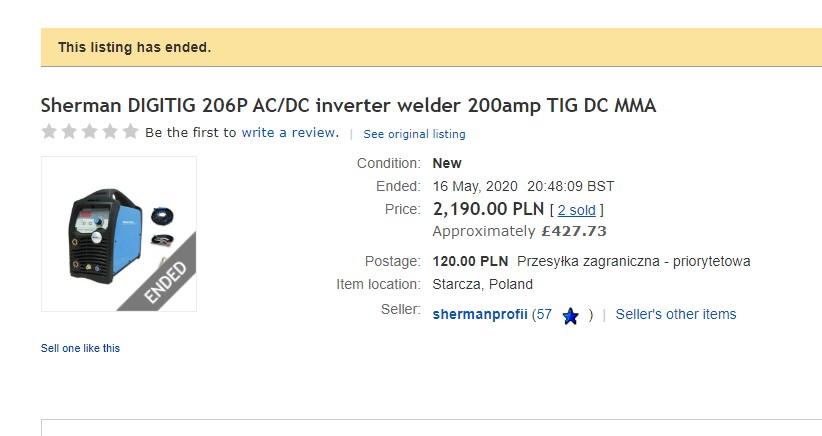This screenshot has width=822, height=436.
Task: Click the "This listing has ended" notice
Action: [135, 47]
